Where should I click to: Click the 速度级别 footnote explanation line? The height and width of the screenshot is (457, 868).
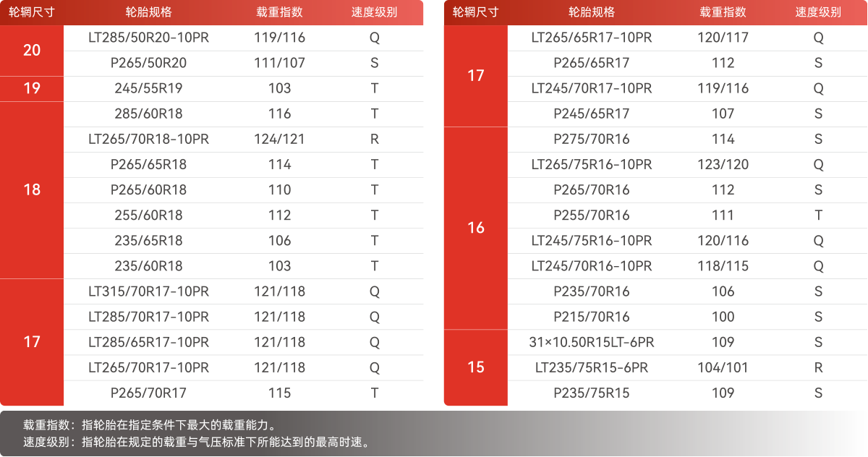point(196,442)
